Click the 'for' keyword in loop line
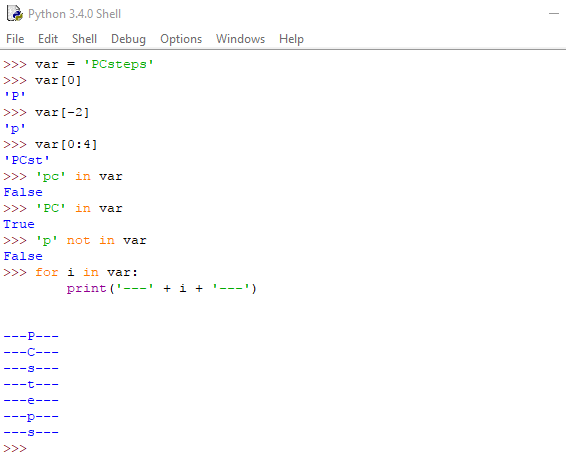Screen dimensions: 566x459 [47, 272]
